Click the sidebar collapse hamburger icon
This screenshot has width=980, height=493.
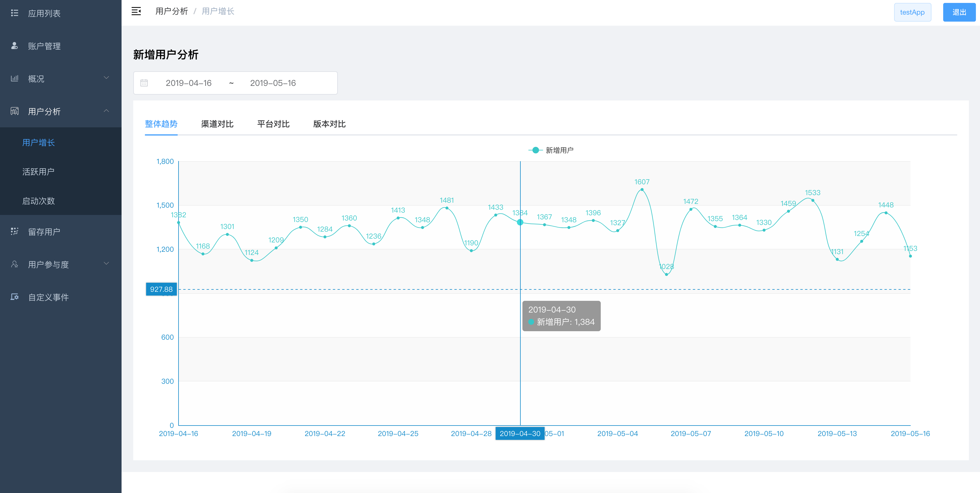click(136, 11)
